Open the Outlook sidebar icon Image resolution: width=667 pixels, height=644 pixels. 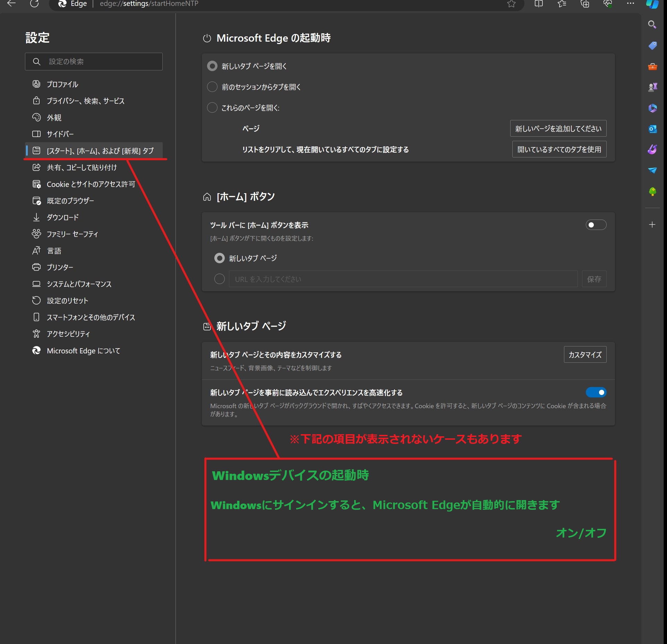652,129
